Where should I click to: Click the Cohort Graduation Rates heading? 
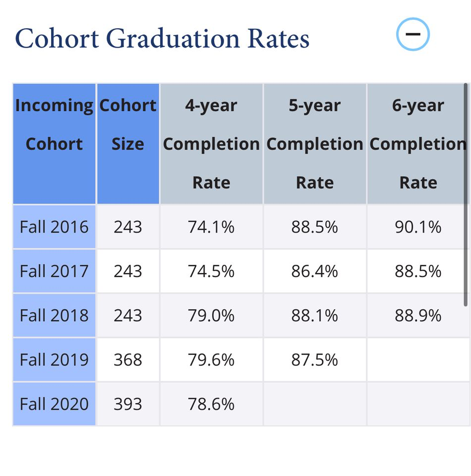pos(162,38)
